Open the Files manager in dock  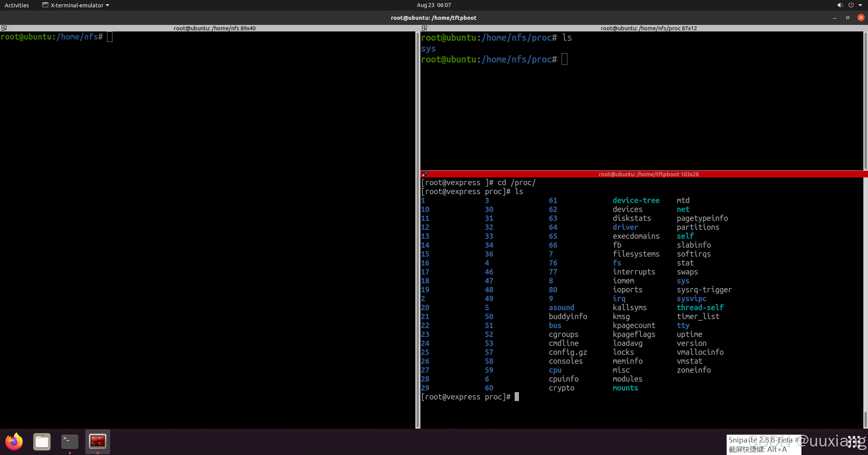(42, 441)
